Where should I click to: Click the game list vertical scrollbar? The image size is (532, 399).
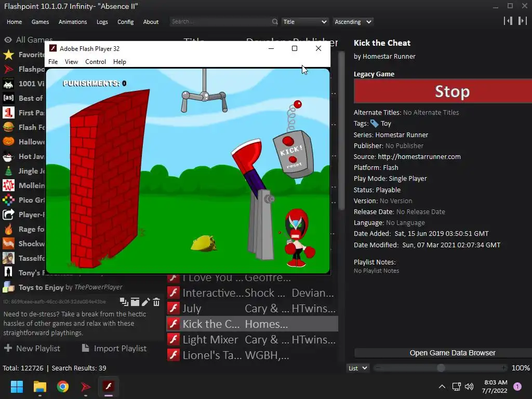[x=342, y=130]
